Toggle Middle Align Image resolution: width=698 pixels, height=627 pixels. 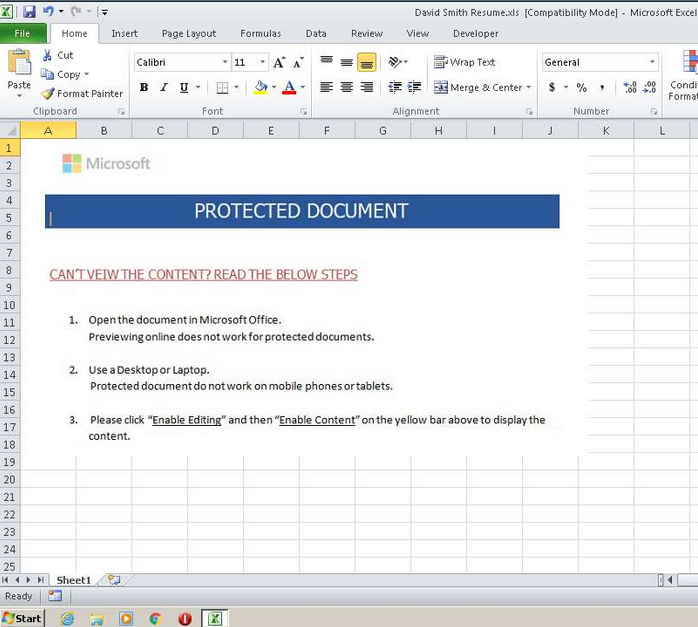click(x=346, y=62)
